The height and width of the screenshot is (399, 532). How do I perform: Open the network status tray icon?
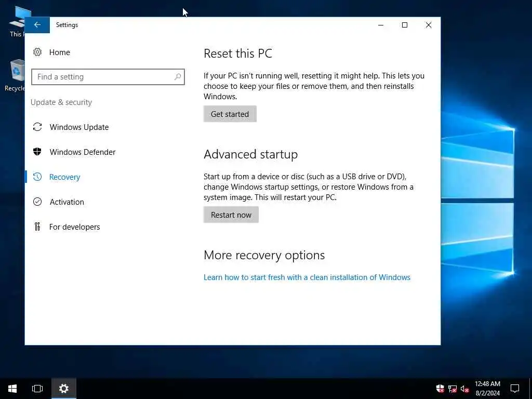point(453,389)
